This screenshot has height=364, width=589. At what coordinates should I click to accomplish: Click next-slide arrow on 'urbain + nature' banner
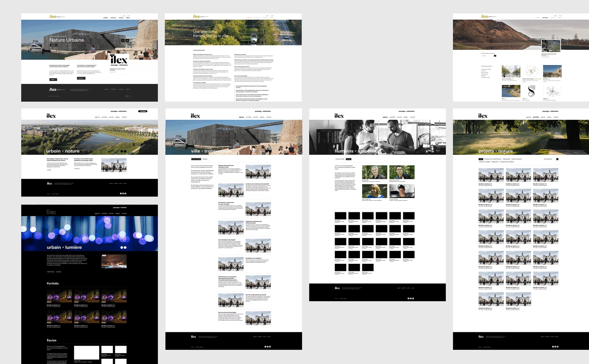(x=125, y=151)
